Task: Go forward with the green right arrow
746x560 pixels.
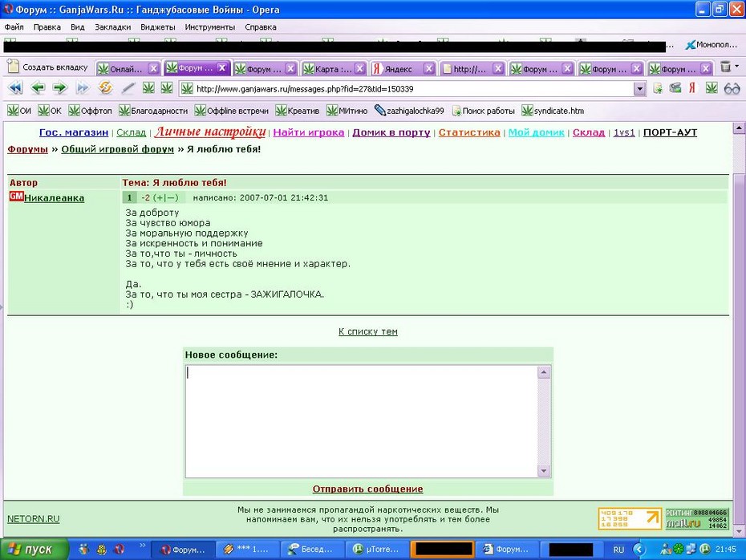Action: pyautogui.click(x=60, y=88)
